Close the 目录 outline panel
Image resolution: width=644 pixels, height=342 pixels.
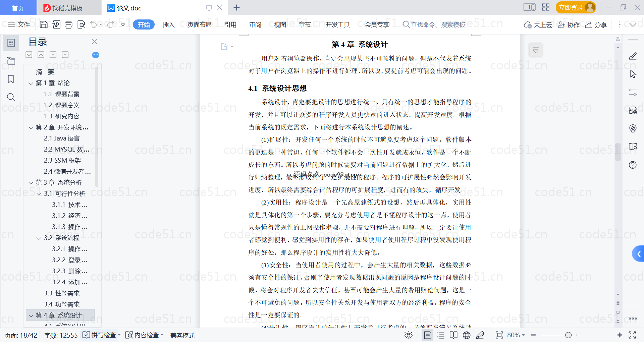tap(95, 42)
